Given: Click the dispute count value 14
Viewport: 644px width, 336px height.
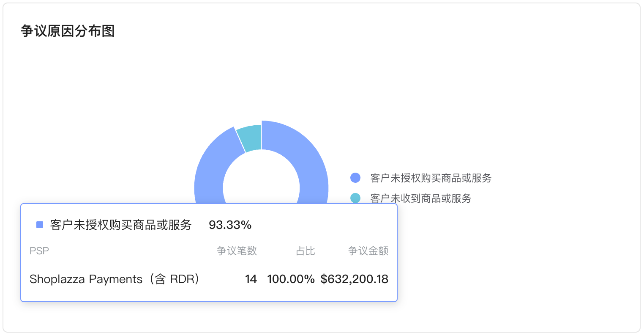Looking at the screenshot, I should 251,279.
